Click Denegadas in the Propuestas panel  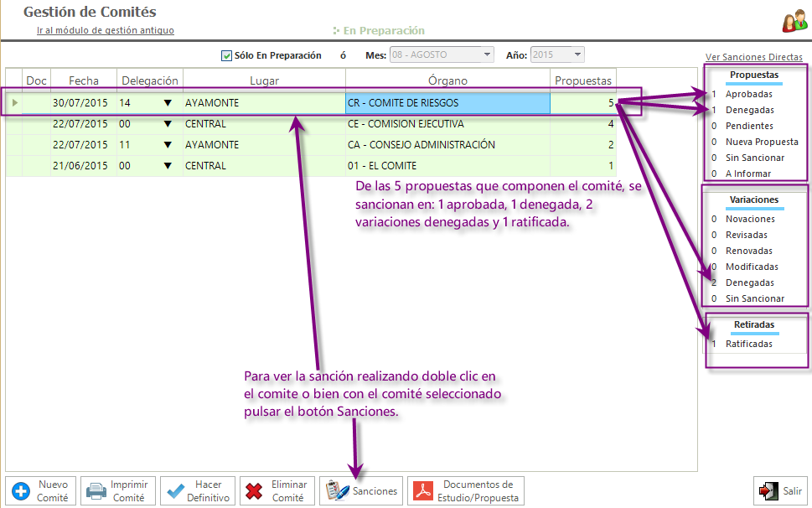(x=749, y=110)
